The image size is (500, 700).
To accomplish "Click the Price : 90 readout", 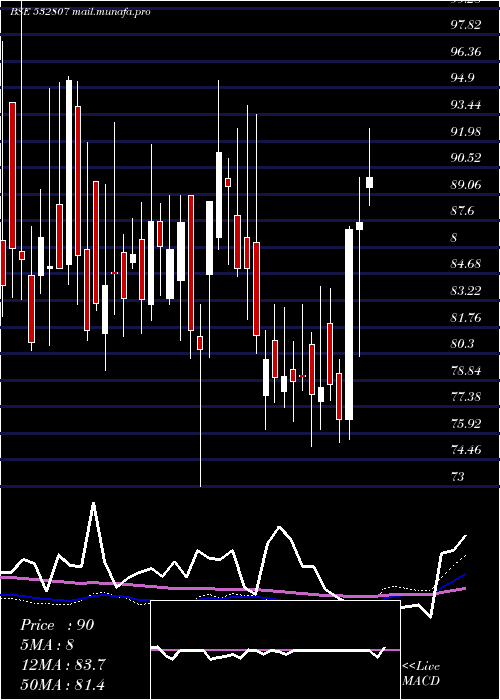I will (x=58, y=625).
